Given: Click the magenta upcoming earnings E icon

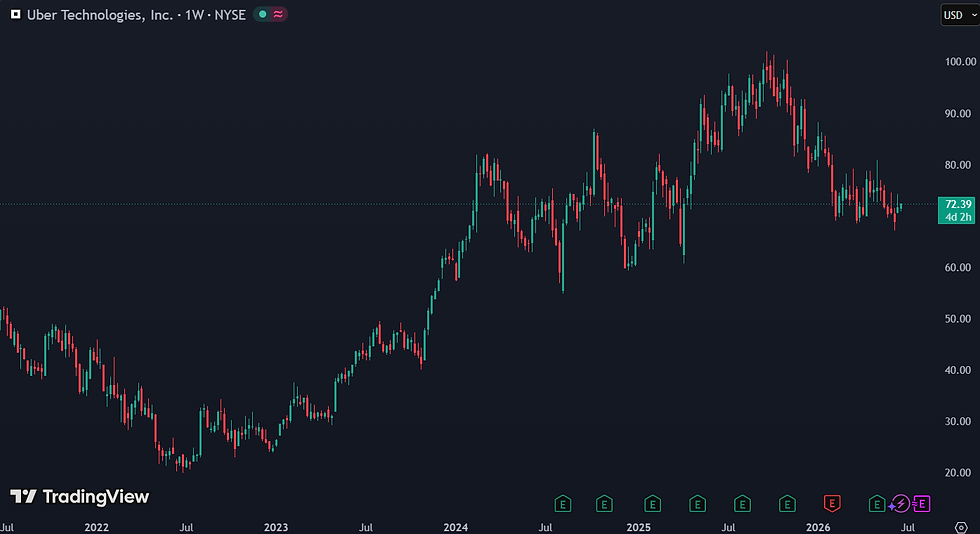Looking at the screenshot, I should point(921,503).
